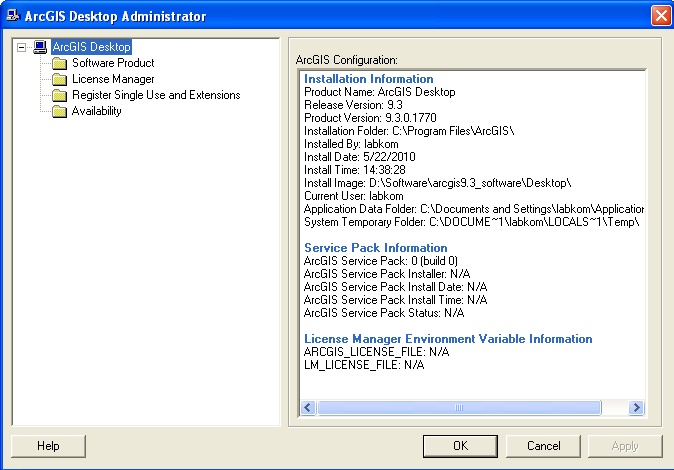This screenshot has width=674, height=470.
Task: Click the Product Version: 9.3.0.1770 line
Action: [x=370, y=118]
